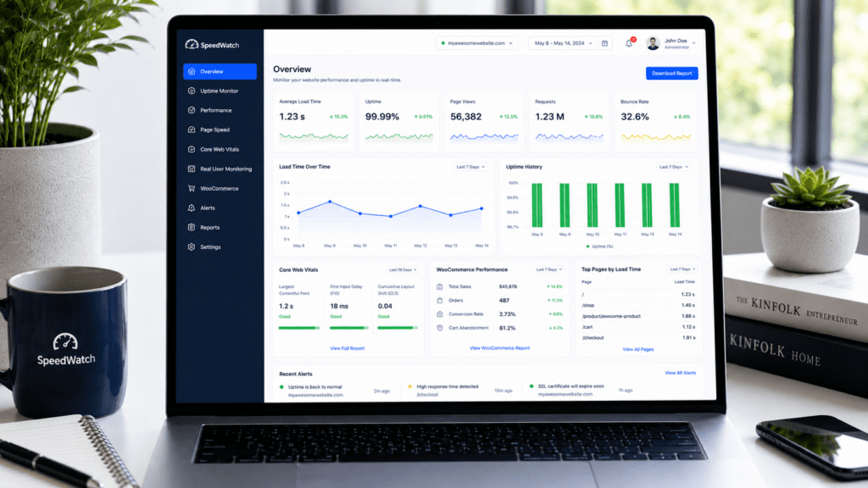This screenshot has width=868, height=488.
Task: Open Load Time Over Time Last 7 Days dropdown
Action: coord(470,167)
